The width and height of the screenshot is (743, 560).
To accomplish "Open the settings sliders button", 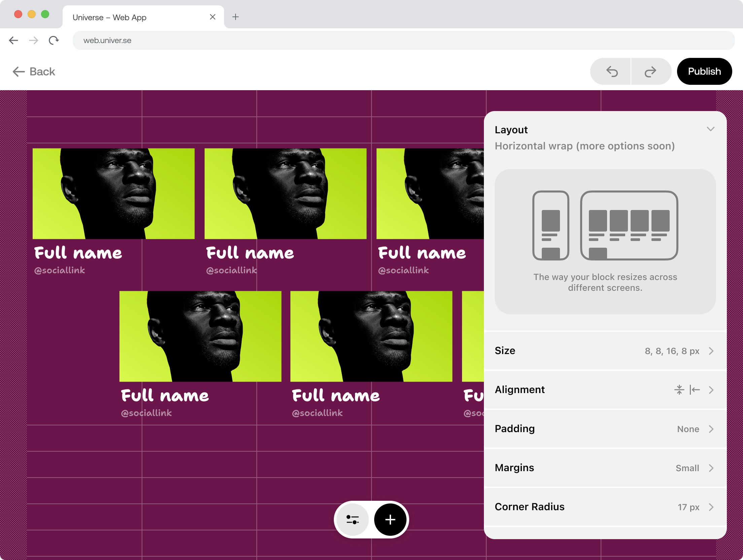I will 353,520.
